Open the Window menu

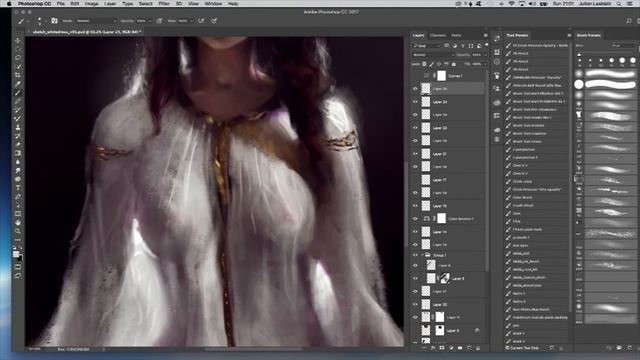pos(213,4)
